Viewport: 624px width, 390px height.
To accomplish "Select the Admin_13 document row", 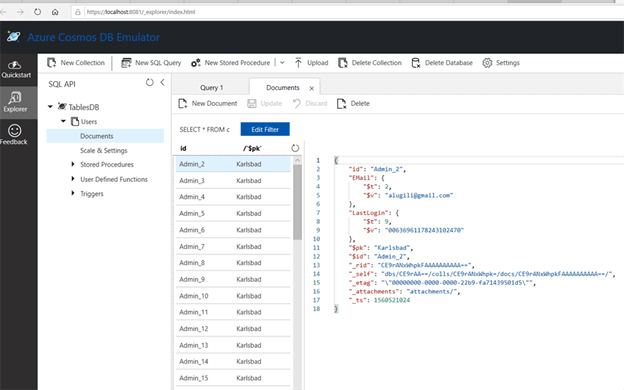I will coord(233,345).
